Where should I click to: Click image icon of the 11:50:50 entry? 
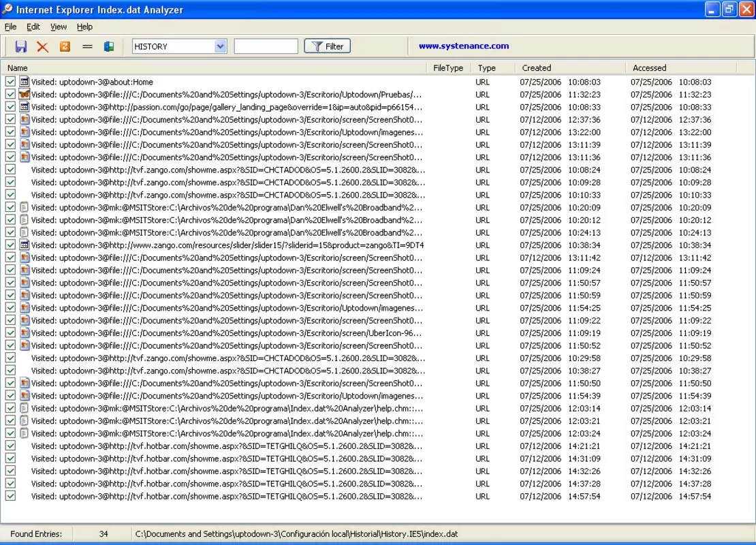(x=24, y=383)
